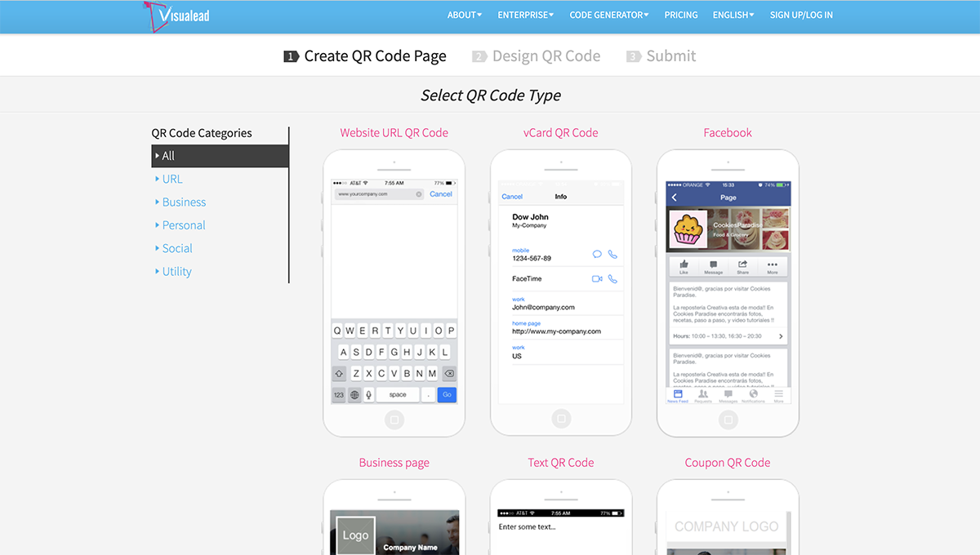Image resolution: width=980 pixels, height=555 pixels.
Task: Filter by the Business category
Action: tap(184, 202)
